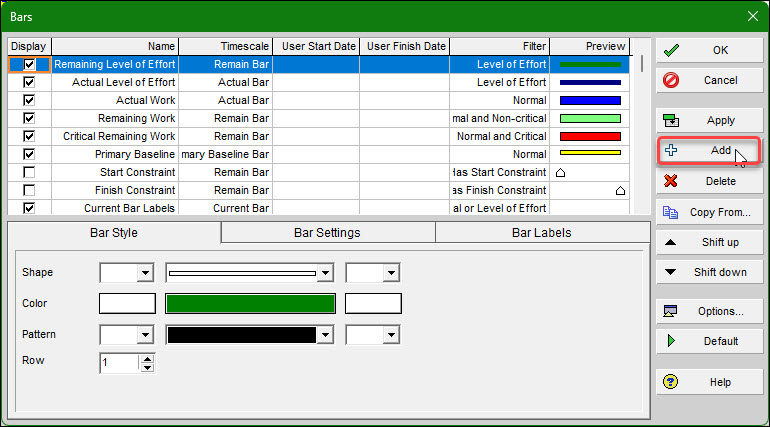Viewport: 770px width, 427px height.
Task: Click the green checkmark OK icon
Action: coord(671,50)
